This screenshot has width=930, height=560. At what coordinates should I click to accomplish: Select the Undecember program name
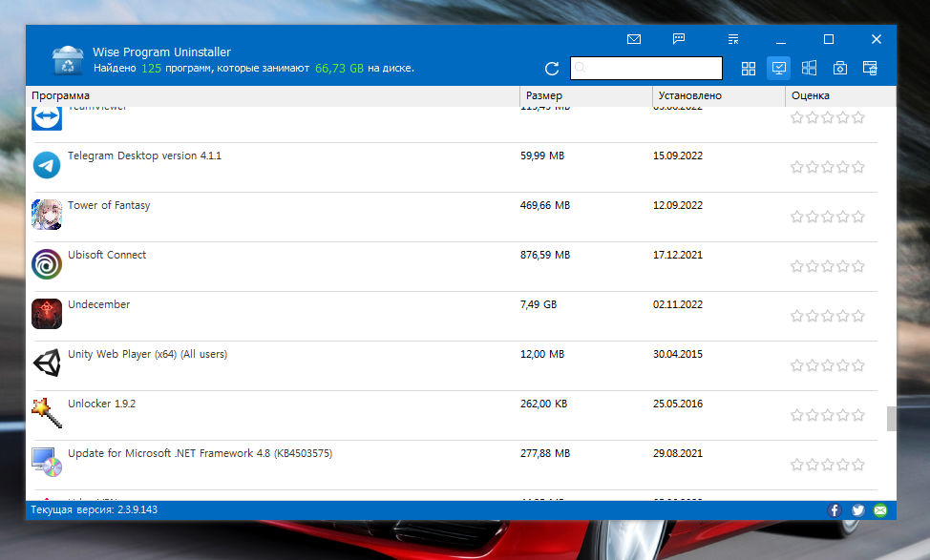(98, 304)
